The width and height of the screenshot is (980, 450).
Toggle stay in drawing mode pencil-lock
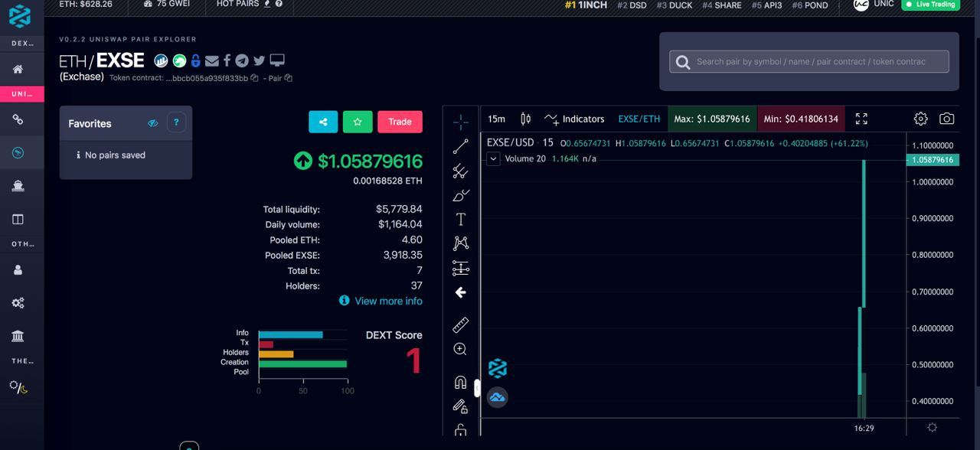[x=460, y=406]
